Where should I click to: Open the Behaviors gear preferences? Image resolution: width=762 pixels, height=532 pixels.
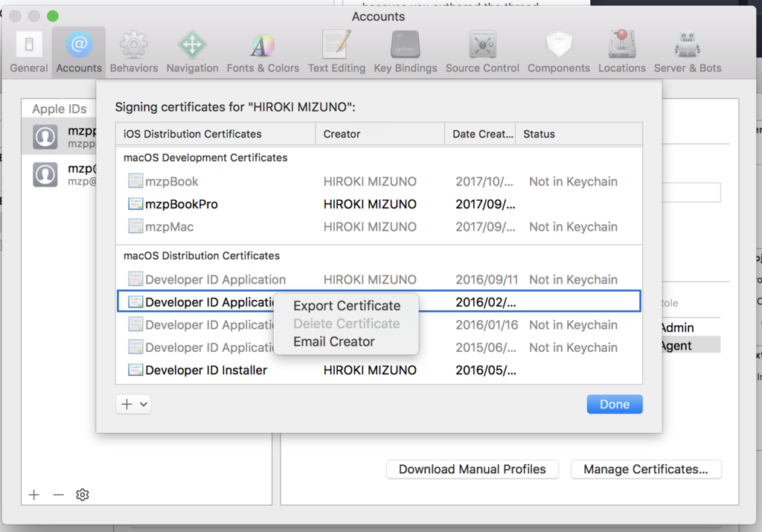(x=134, y=53)
